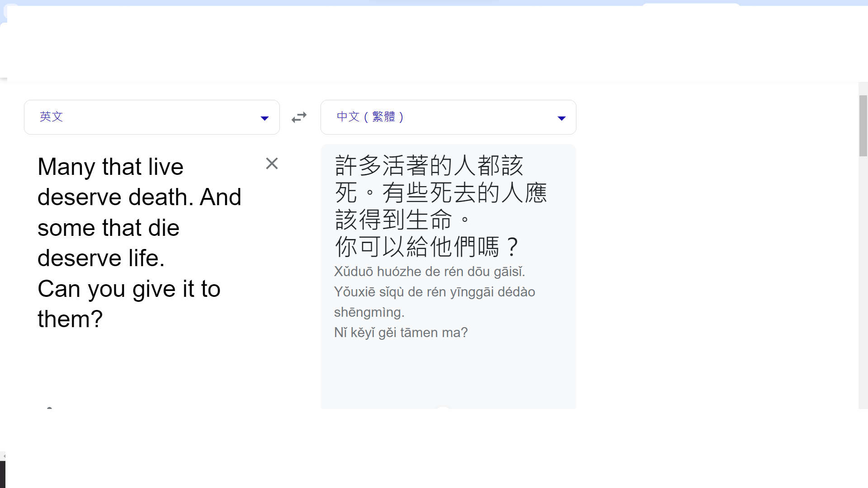Place cursor in 'Many that live' line
Screen dimensions: 868x488
(110, 167)
